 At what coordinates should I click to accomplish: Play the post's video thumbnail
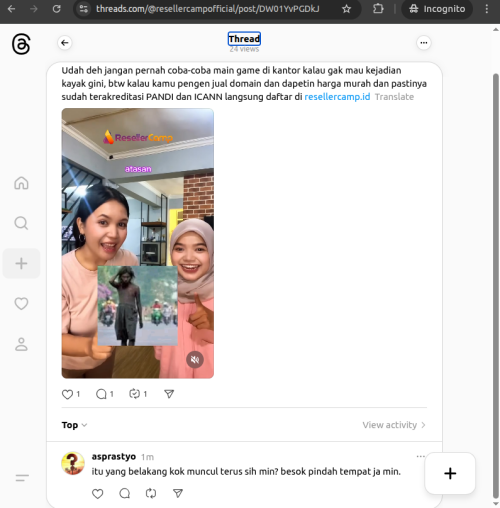point(138,243)
